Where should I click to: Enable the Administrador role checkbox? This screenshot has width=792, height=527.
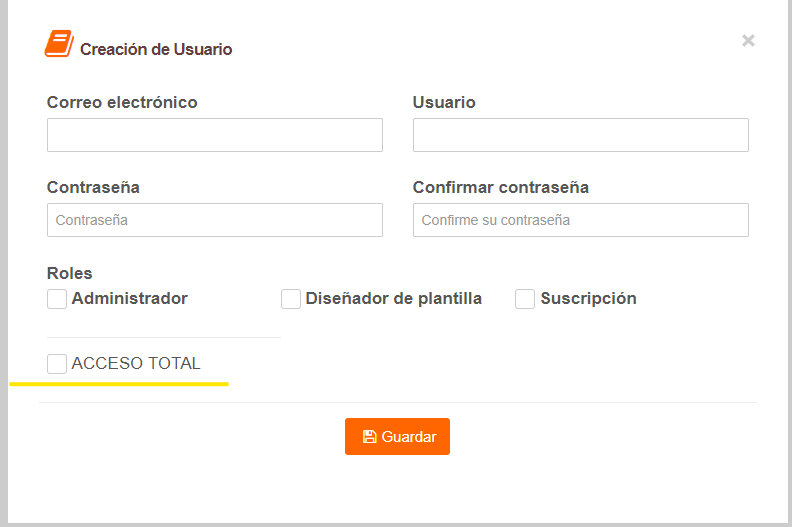click(x=57, y=299)
